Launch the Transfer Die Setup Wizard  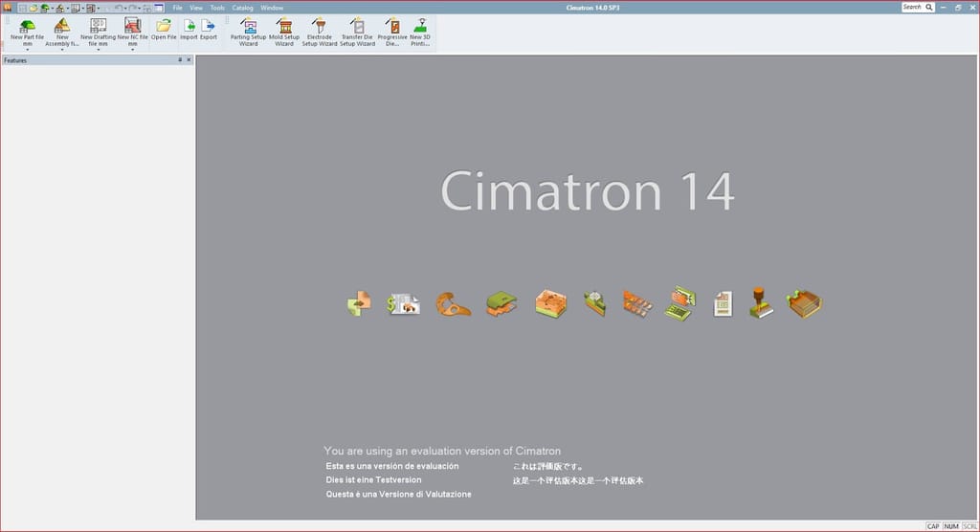(357, 32)
